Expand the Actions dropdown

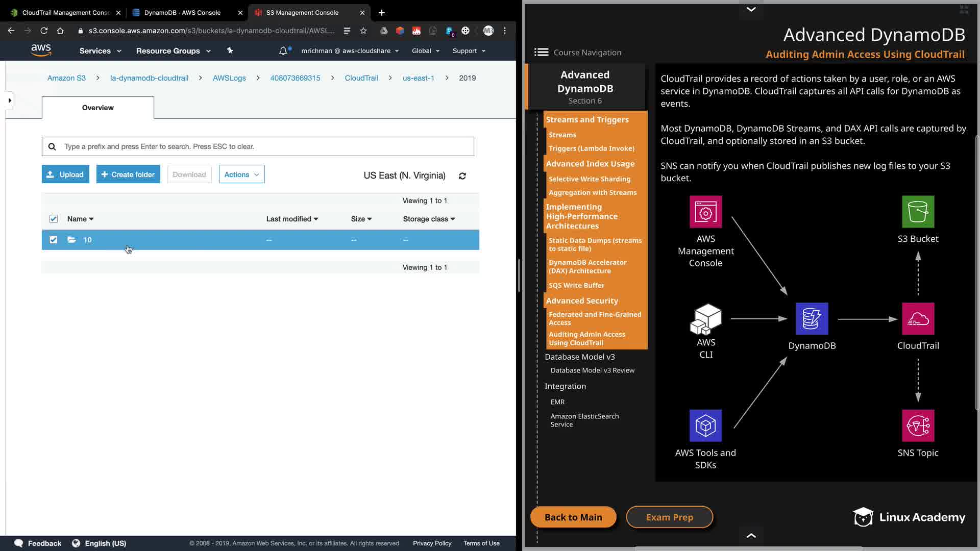point(241,174)
